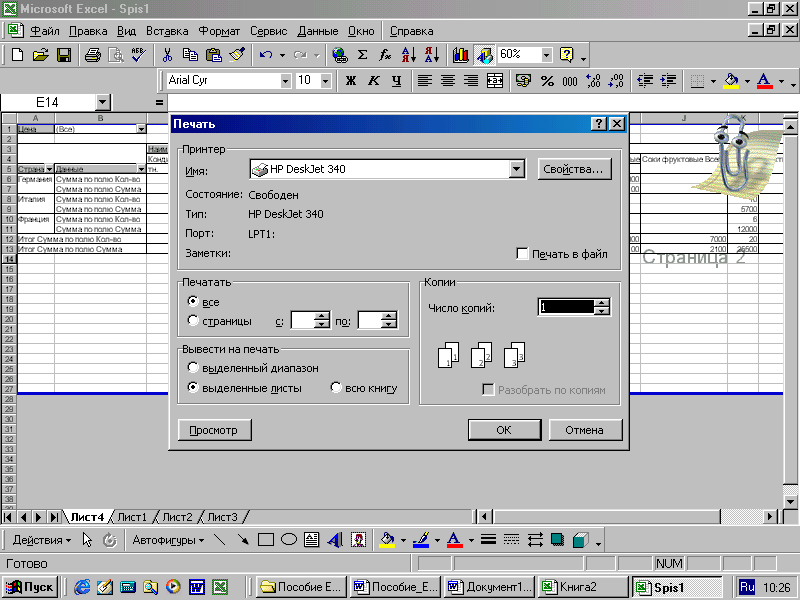Click the Paste clipboard icon
Screen dimensions: 800x600
(213, 55)
